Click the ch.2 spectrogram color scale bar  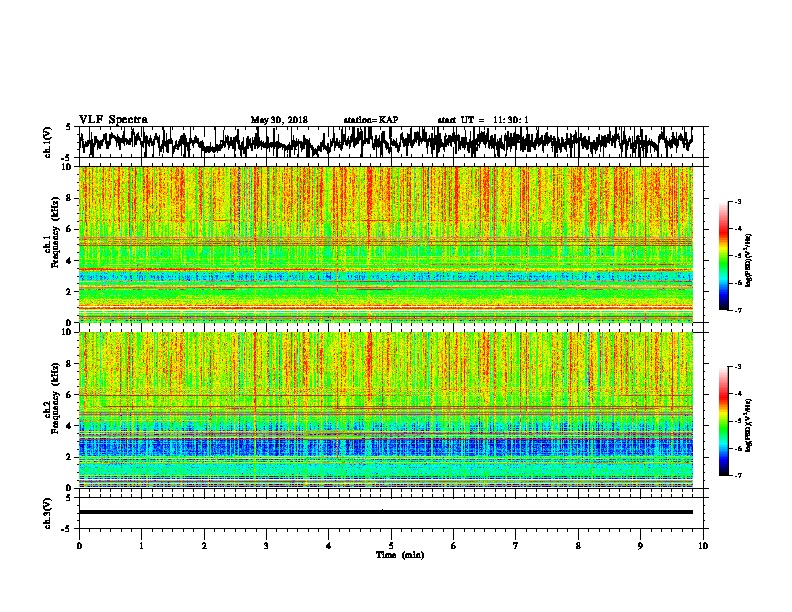724,421
